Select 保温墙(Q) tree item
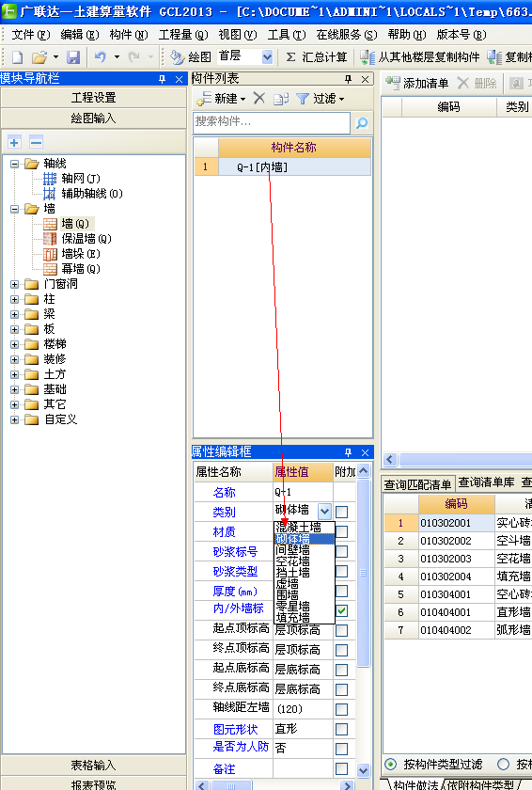This screenshot has width=532, height=790. tap(77, 238)
